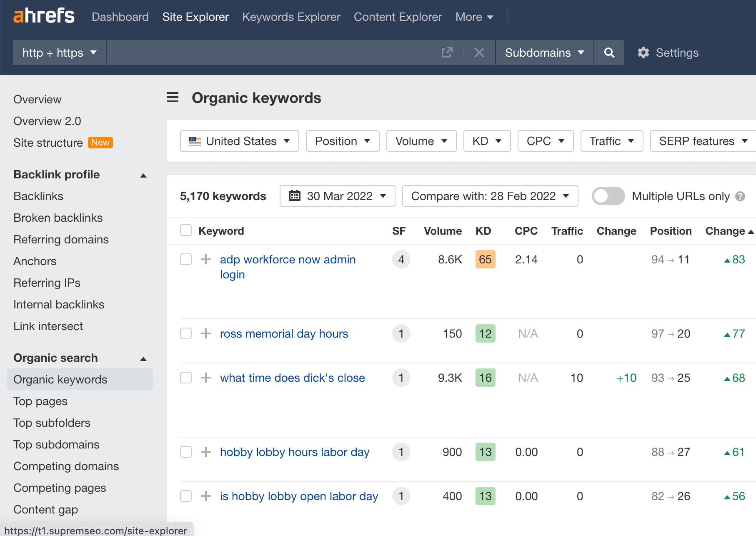This screenshot has height=536, width=756.
Task: Open KD filter dropdown
Action: click(487, 141)
